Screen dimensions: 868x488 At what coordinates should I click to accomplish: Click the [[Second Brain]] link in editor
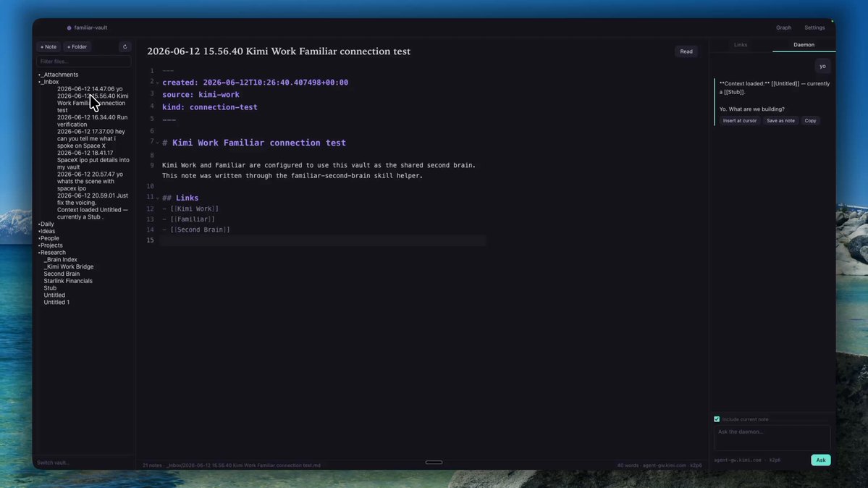pyautogui.click(x=200, y=230)
